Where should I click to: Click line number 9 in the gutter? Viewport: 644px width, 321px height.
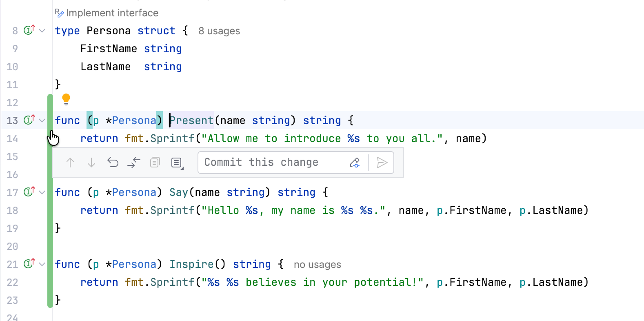(15, 49)
